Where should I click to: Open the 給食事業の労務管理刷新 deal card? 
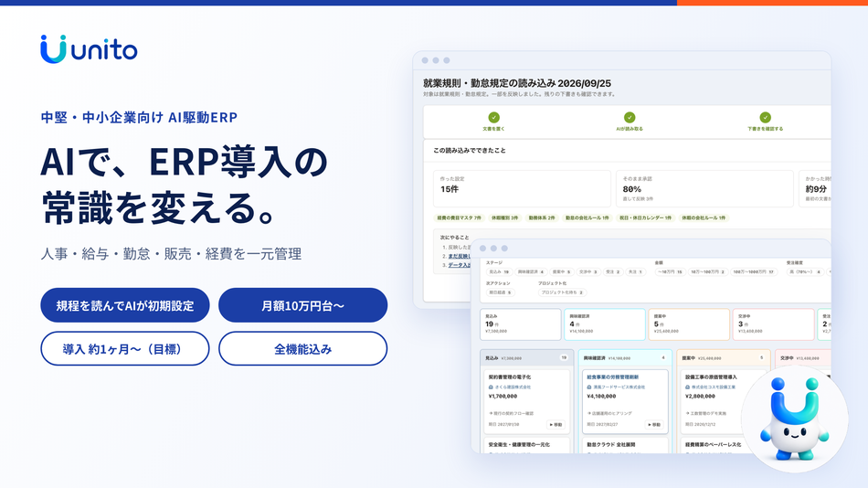625,401
